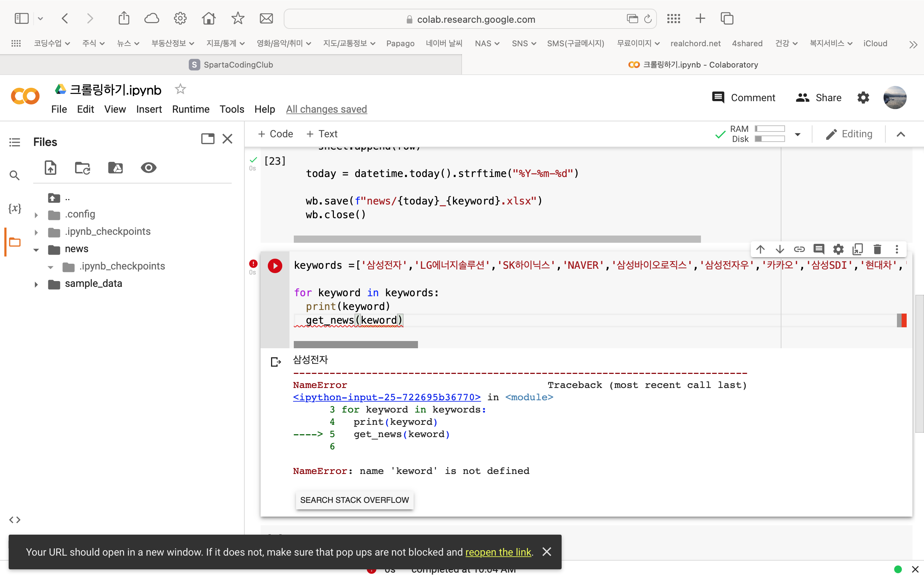Viewport: 924px width, 578px height.
Task: Click horizontal scrollbar under cell 23
Action: click(497, 239)
